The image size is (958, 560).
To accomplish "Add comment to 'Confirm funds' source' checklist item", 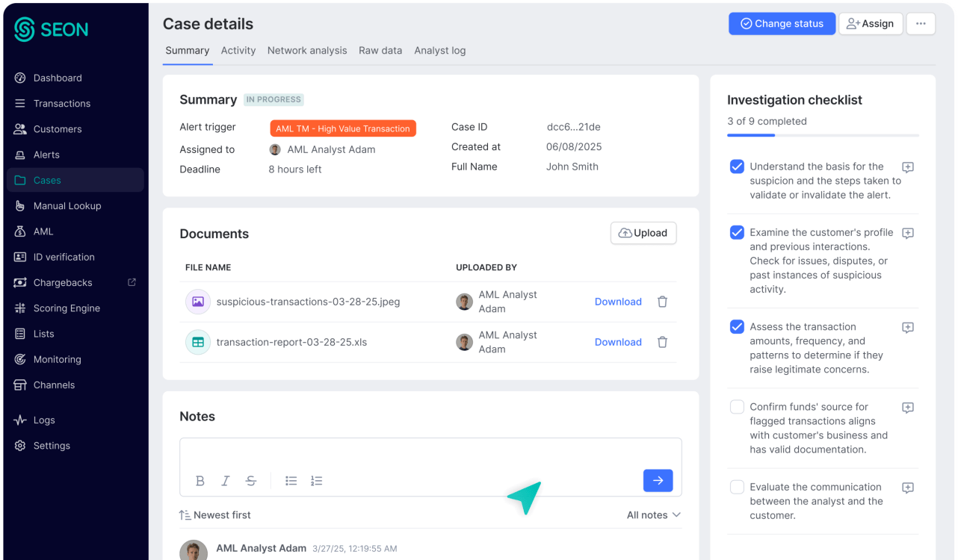I will [908, 408].
